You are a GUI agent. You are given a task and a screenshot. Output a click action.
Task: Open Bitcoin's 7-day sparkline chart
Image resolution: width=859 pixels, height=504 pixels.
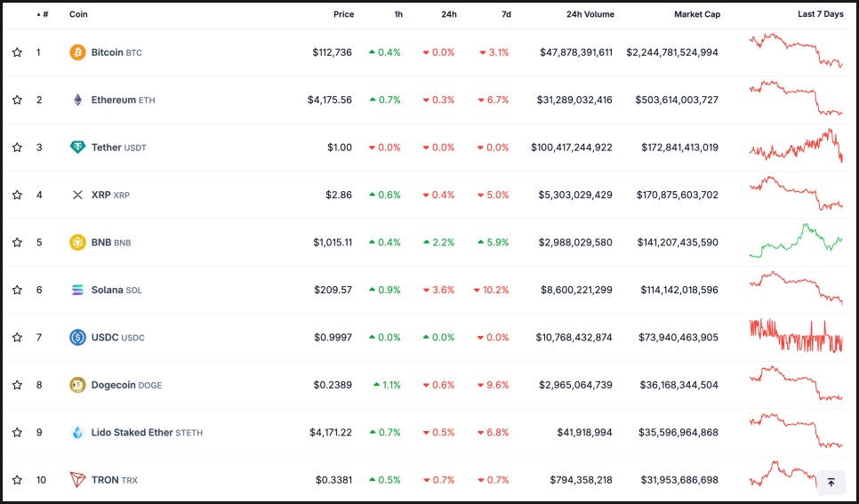pos(796,51)
